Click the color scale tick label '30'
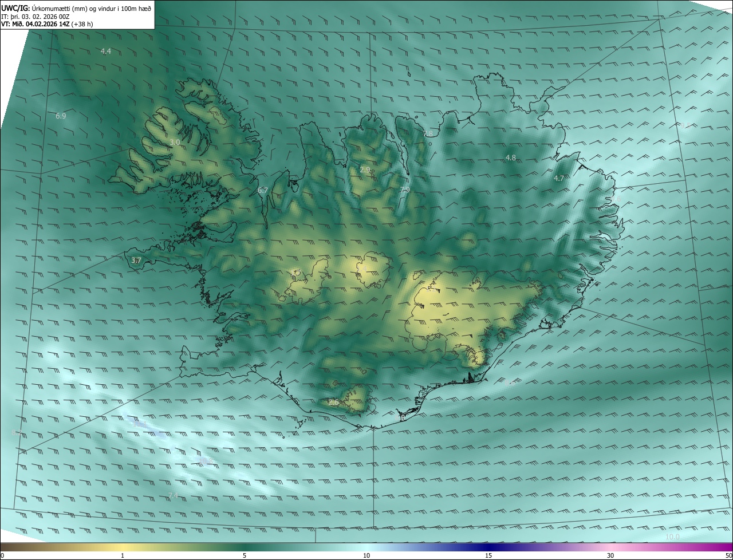 (610, 555)
